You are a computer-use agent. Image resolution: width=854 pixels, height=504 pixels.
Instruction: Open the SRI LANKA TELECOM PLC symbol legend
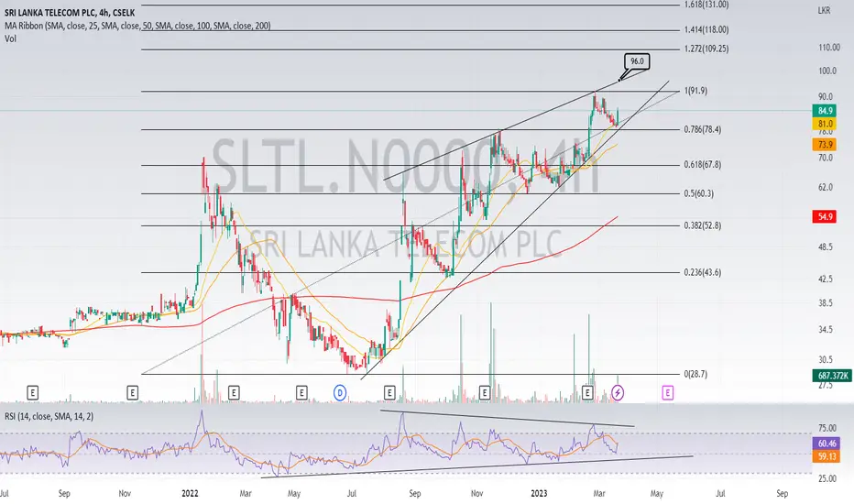tap(70, 13)
